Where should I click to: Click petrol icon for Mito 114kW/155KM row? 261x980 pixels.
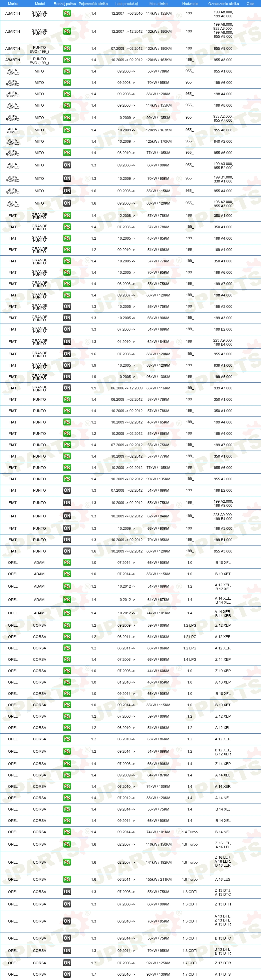coord(67,105)
